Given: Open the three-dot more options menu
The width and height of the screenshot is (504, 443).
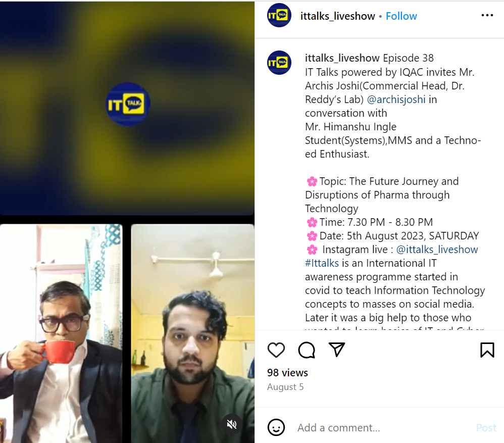Looking at the screenshot, I should 487,16.
